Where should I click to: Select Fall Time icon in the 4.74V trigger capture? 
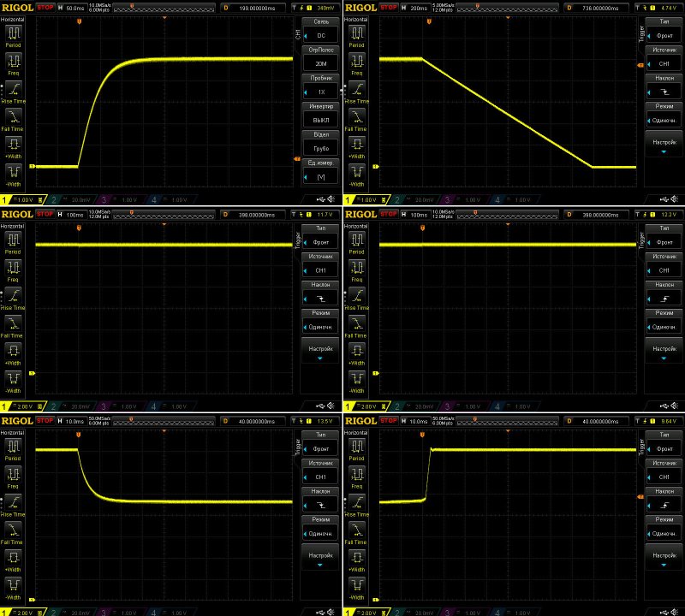click(x=357, y=116)
